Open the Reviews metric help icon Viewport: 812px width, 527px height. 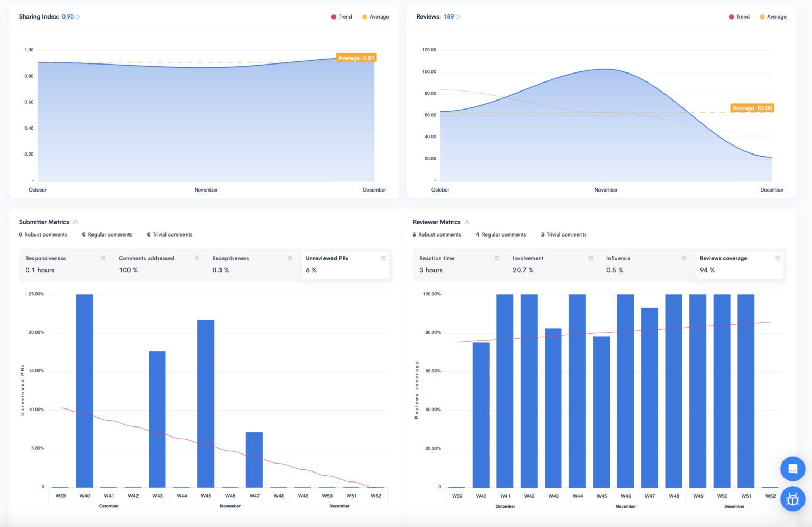coord(457,16)
